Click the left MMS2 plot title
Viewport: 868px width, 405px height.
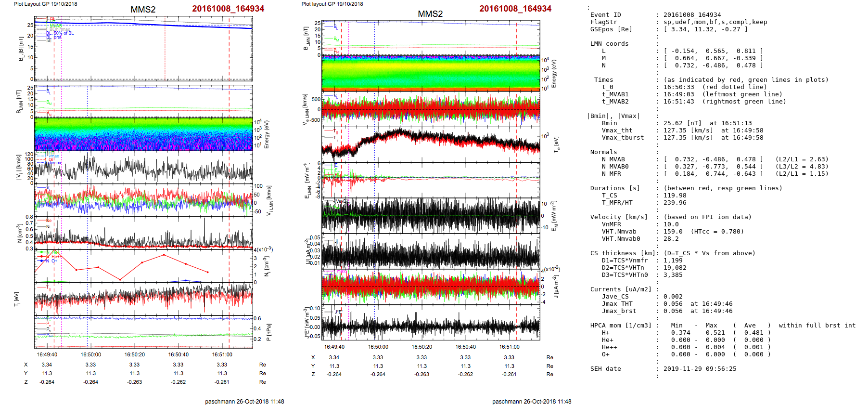(x=143, y=10)
